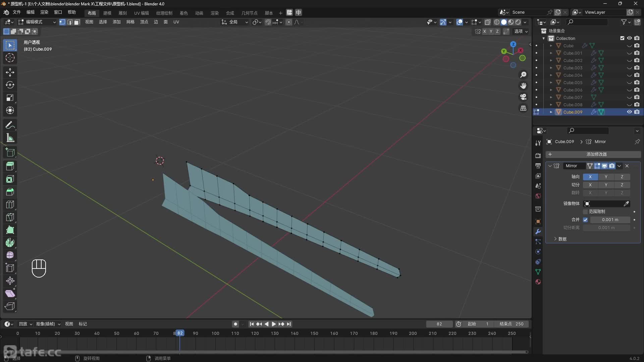Enable Z mirror axis in Mirror modifier
The width and height of the screenshot is (644, 362).
point(622,177)
